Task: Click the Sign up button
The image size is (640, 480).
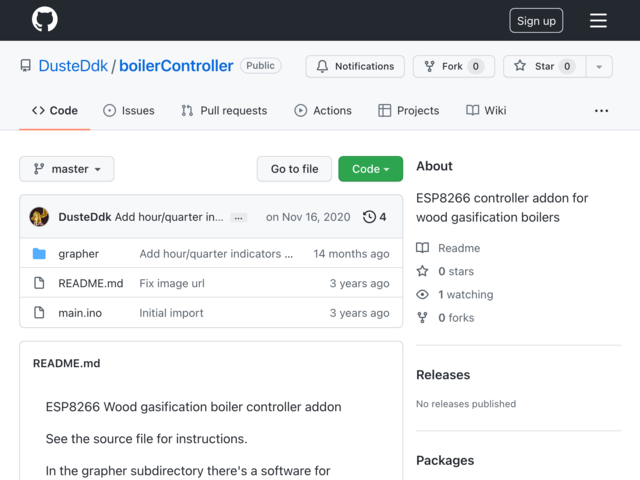Action: click(x=536, y=21)
